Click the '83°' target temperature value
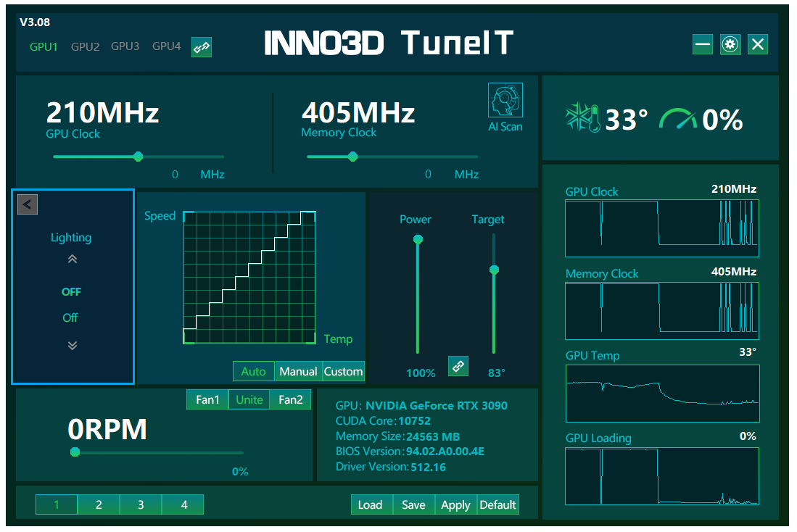Screen dimensions: 797x532 [497, 373]
